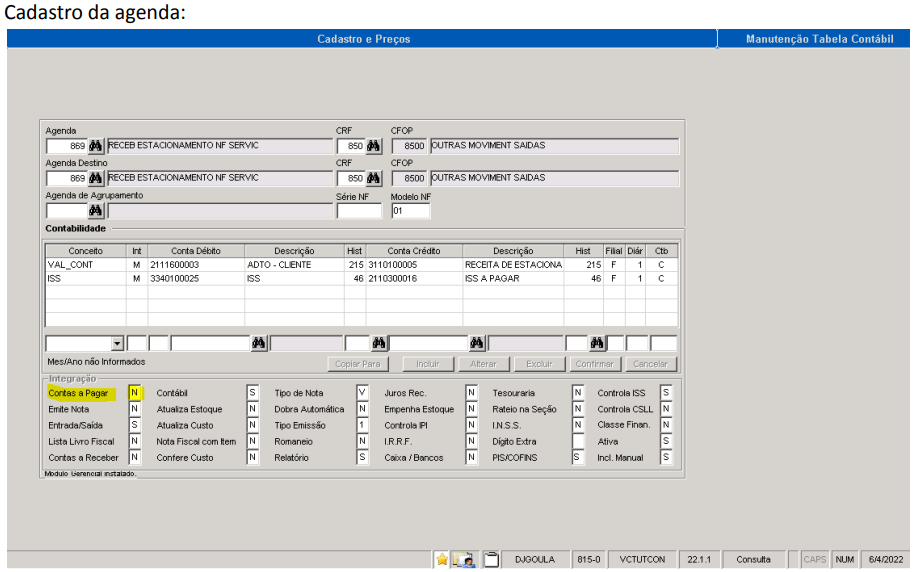The width and height of the screenshot is (913, 572).
Task: Click the Modelo NF field showing 01
Action: [x=411, y=211]
